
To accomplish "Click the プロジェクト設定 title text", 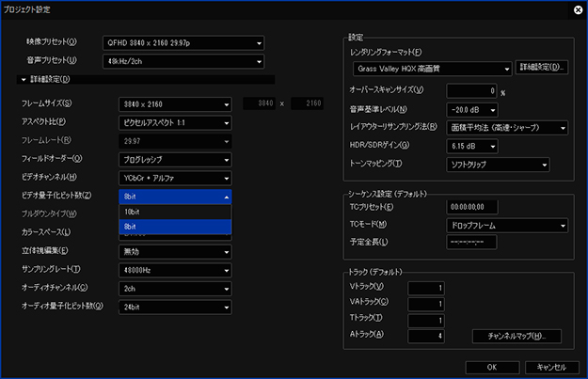I will (26, 9).
